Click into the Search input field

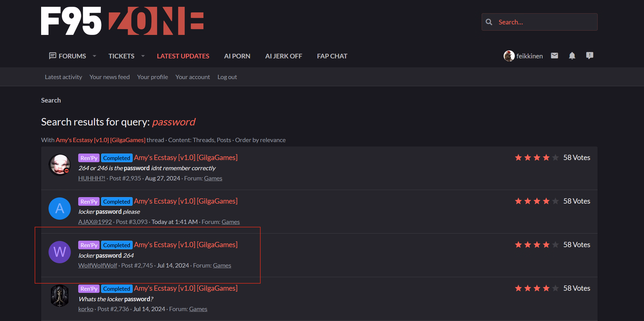546,22
